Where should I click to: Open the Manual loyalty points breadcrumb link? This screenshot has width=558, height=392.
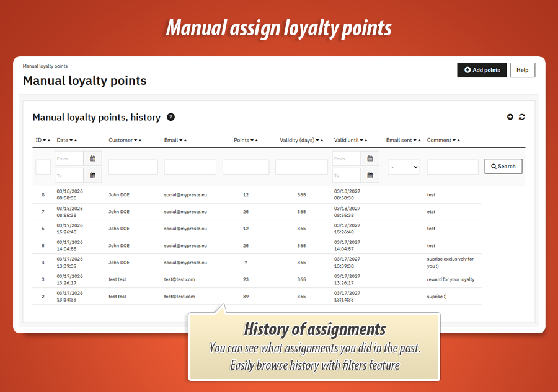[x=45, y=65]
